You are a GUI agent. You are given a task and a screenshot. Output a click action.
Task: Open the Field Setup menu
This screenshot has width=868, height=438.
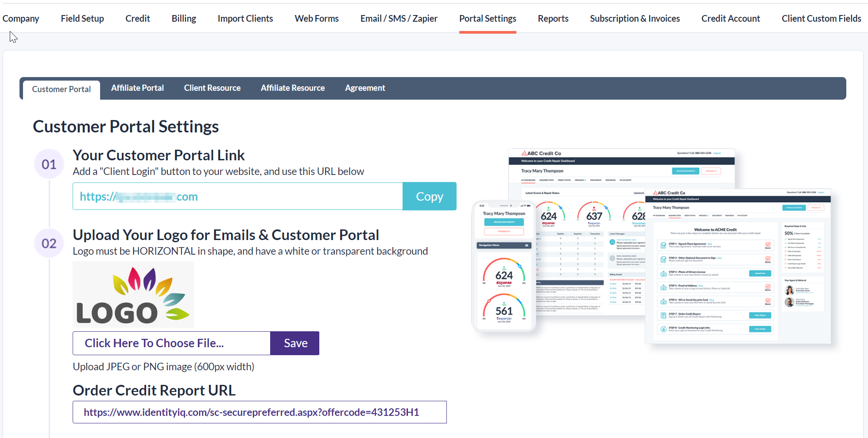point(82,19)
